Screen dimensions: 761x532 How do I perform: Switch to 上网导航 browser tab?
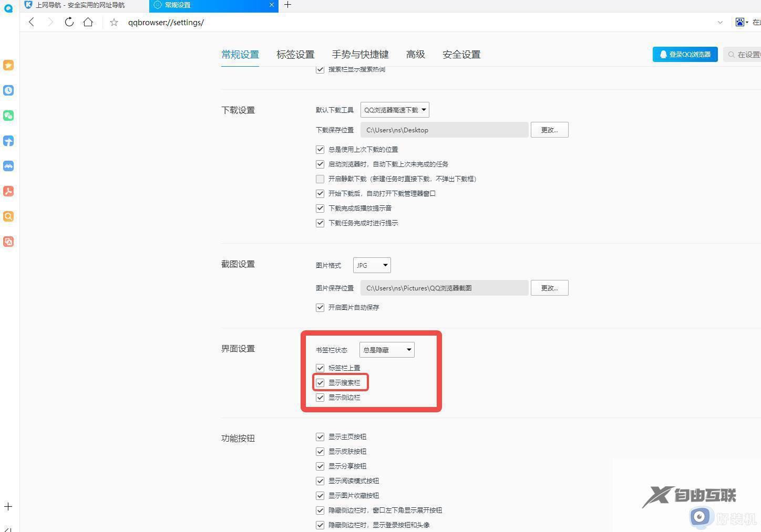85,5
